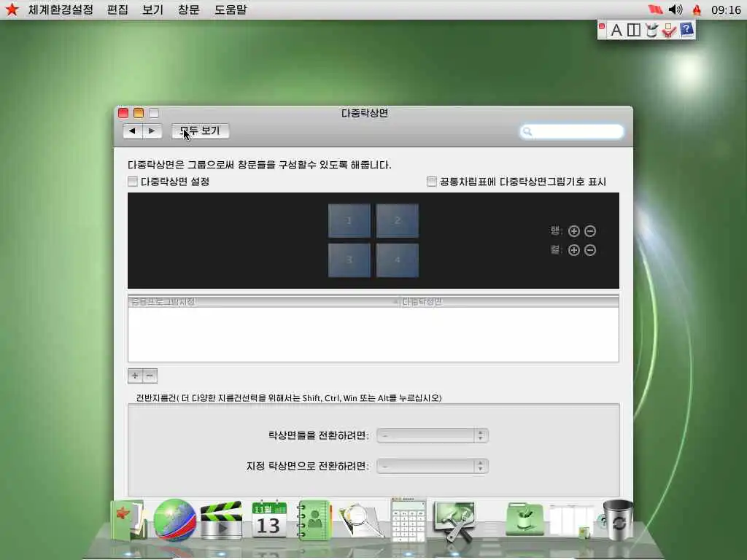
Task: Go forward with the right arrow button
Action: [x=152, y=131]
